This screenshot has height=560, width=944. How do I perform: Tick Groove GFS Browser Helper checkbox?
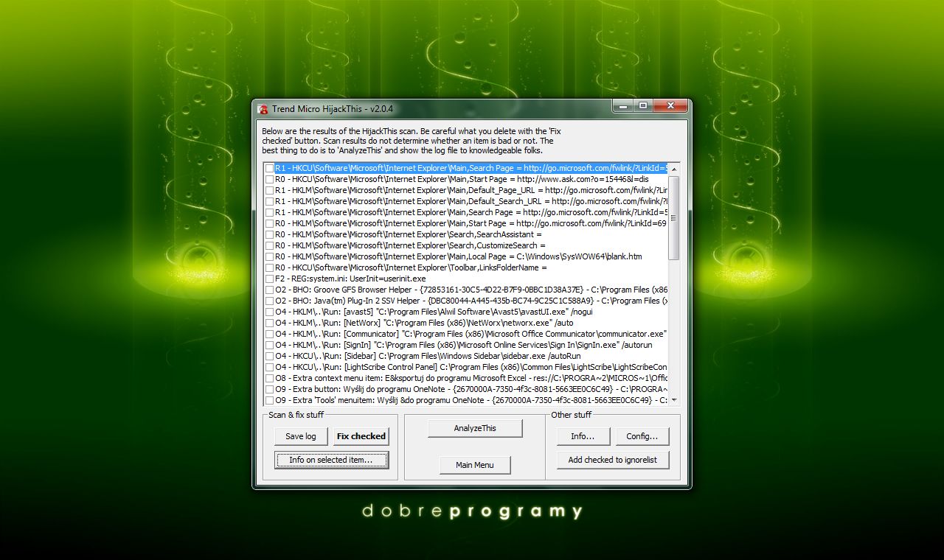pyautogui.click(x=270, y=290)
